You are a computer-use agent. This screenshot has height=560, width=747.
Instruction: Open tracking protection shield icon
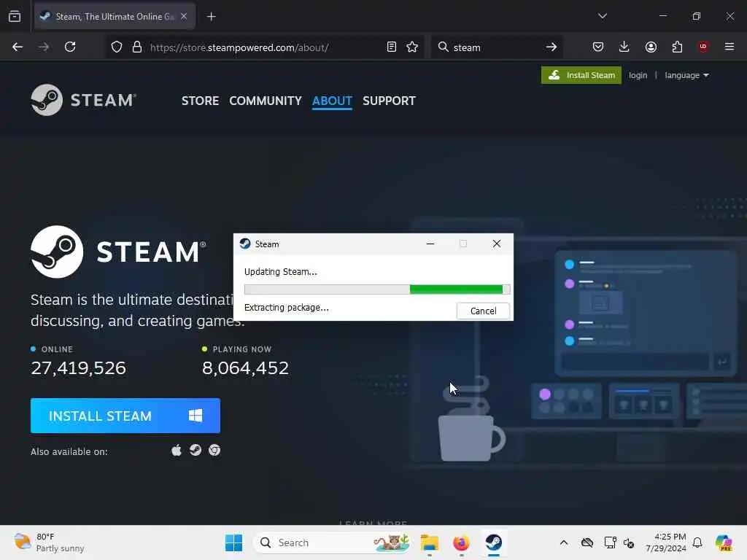pos(117,47)
